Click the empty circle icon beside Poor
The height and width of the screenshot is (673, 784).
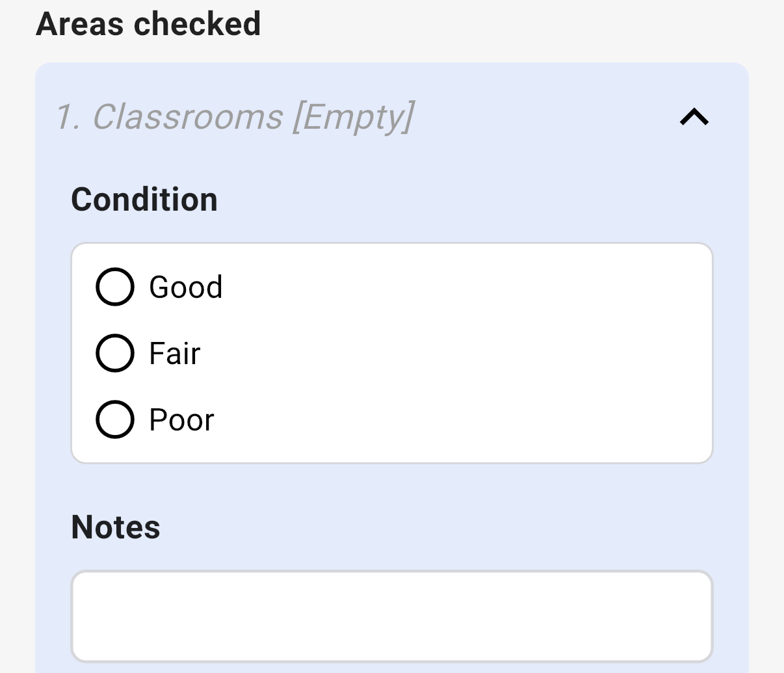[115, 419]
